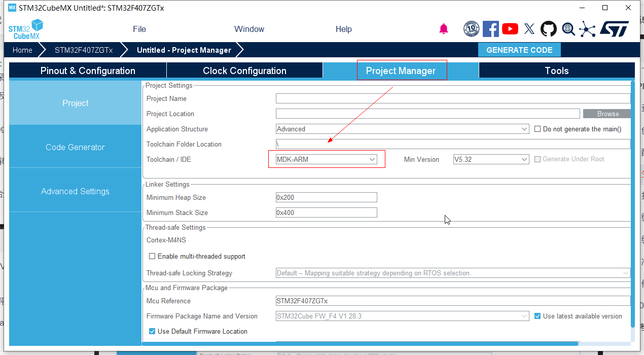This screenshot has width=644, height=355.
Task: Toggle Do not generate the main() checkbox
Action: 538,129
